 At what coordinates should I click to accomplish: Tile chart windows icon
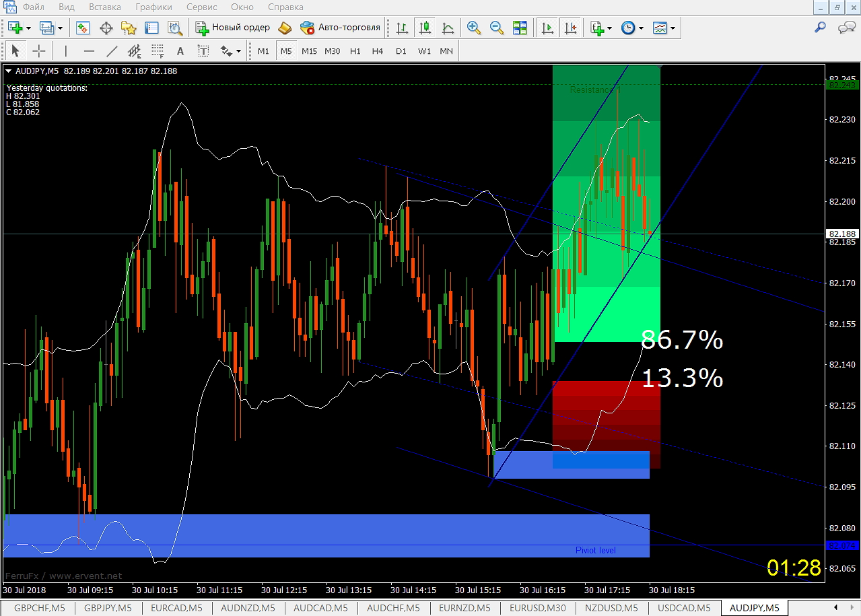(520, 28)
